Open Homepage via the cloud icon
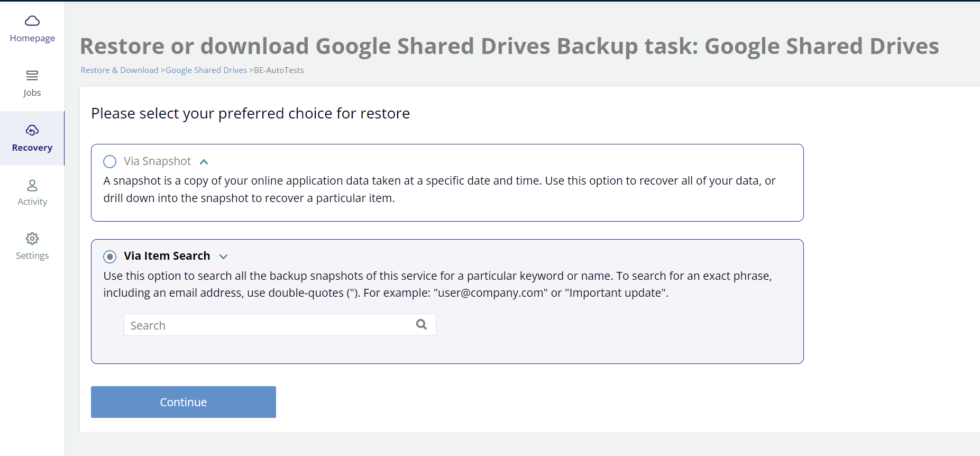The image size is (980, 456). pyautogui.click(x=32, y=21)
